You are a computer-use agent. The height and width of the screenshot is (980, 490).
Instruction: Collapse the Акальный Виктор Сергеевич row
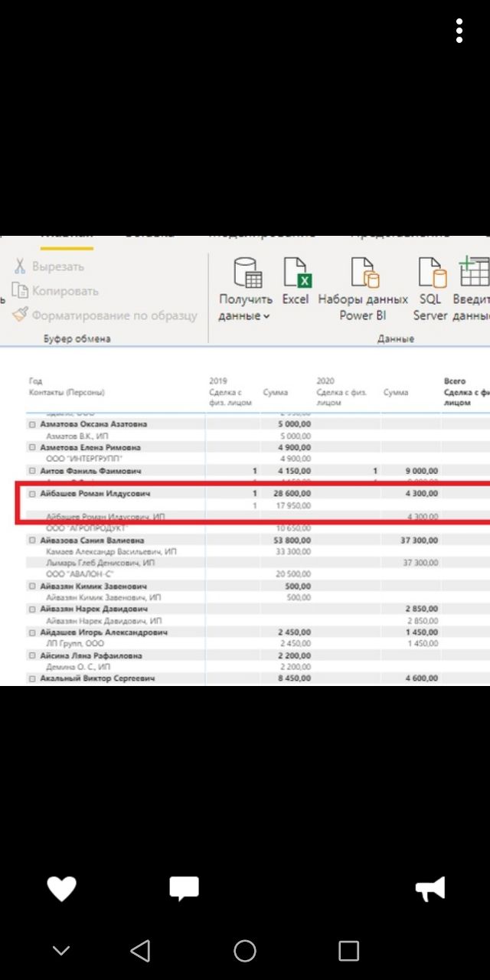[32, 679]
